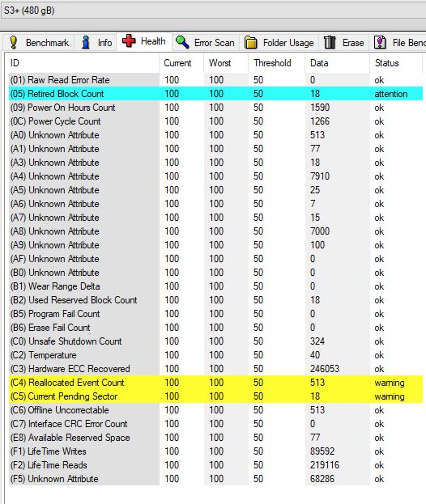The width and height of the screenshot is (426, 504).
Task: Click the Data column header
Action: click(x=337, y=63)
